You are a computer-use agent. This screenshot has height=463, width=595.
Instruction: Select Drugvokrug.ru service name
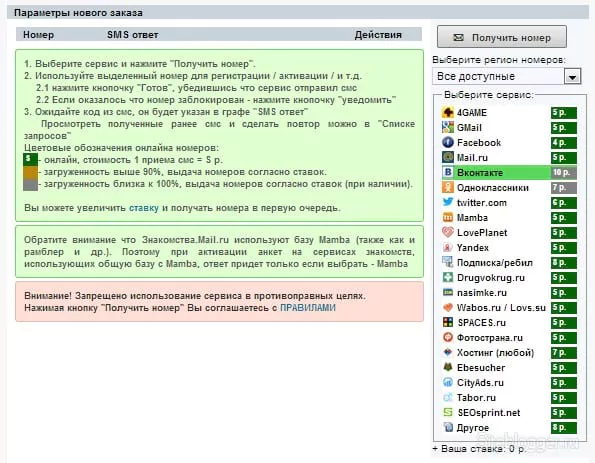click(x=491, y=278)
